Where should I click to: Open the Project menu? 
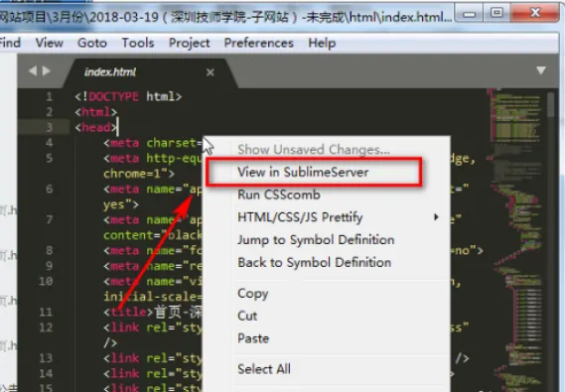tap(190, 43)
